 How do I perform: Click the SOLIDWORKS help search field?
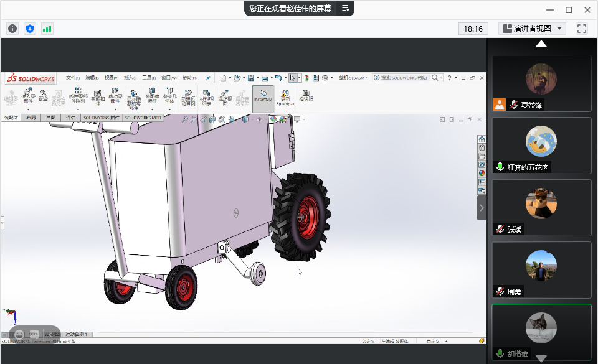[x=404, y=78]
